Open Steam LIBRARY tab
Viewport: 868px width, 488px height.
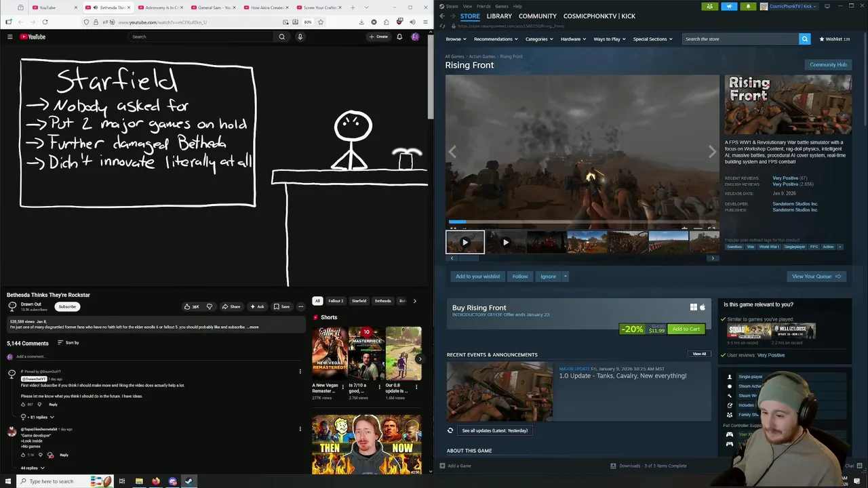(499, 16)
